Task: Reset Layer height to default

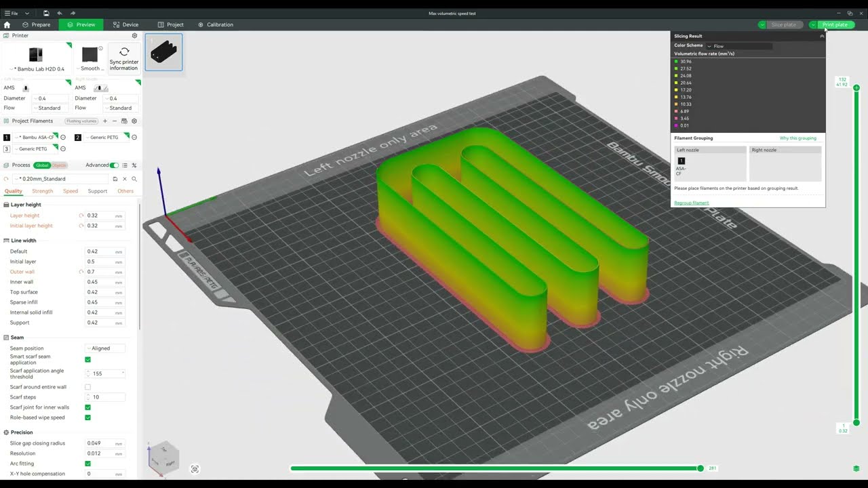Action: click(x=81, y=216)
